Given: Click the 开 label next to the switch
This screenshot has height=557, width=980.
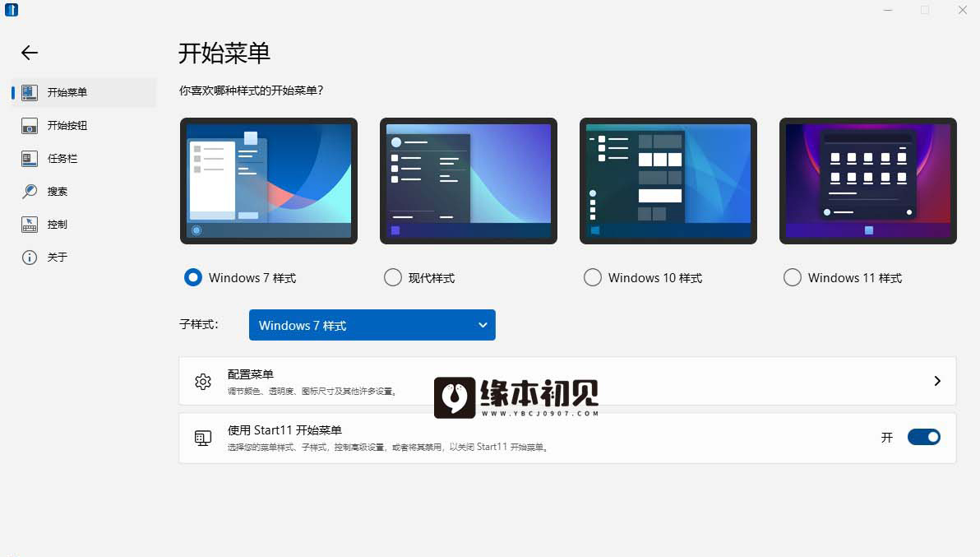Looking at the screenshot, I should (887, 438).
